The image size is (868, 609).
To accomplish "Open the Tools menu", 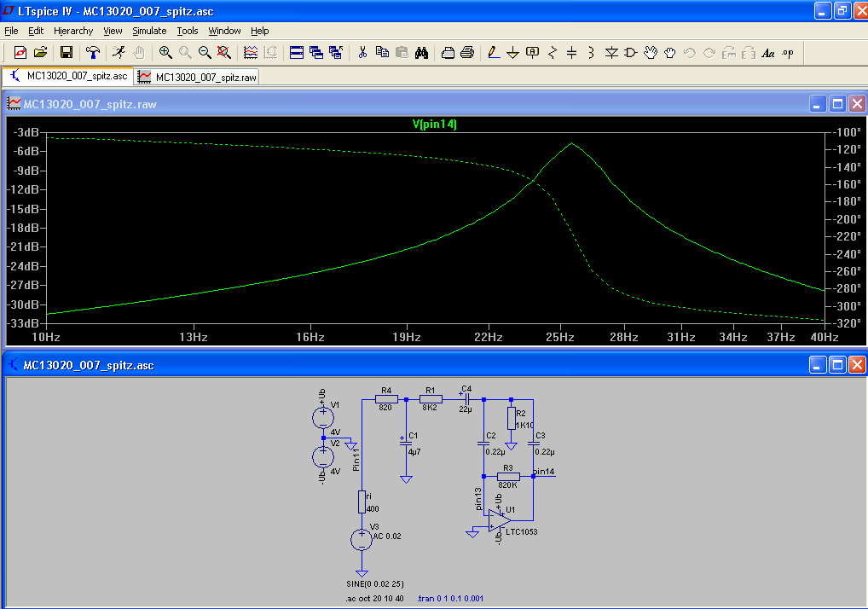I will click(x=188, y=31).
